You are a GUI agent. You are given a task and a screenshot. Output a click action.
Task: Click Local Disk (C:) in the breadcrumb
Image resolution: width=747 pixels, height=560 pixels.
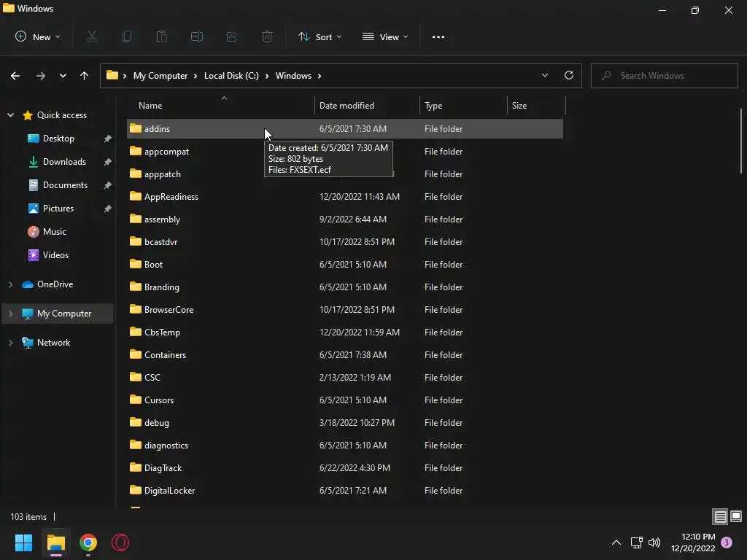pyautogui.click(x=231, y=76)
